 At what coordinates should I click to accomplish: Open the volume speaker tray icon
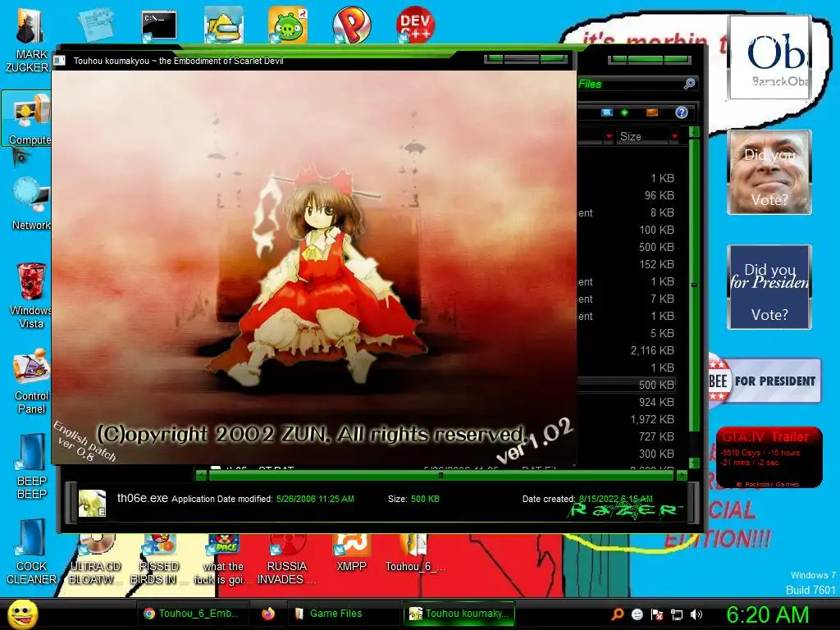696,614
